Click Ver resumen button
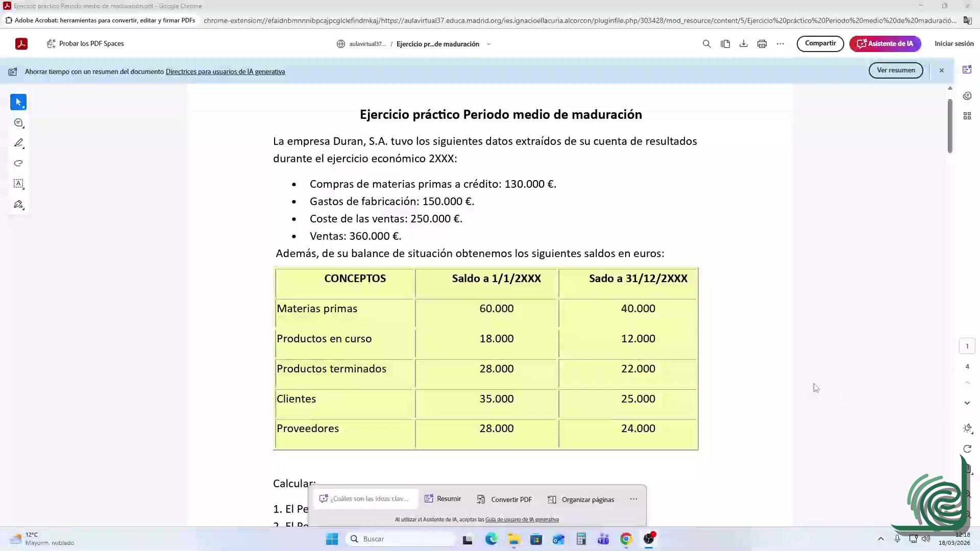The image size is (980, 551). (895, 70)
